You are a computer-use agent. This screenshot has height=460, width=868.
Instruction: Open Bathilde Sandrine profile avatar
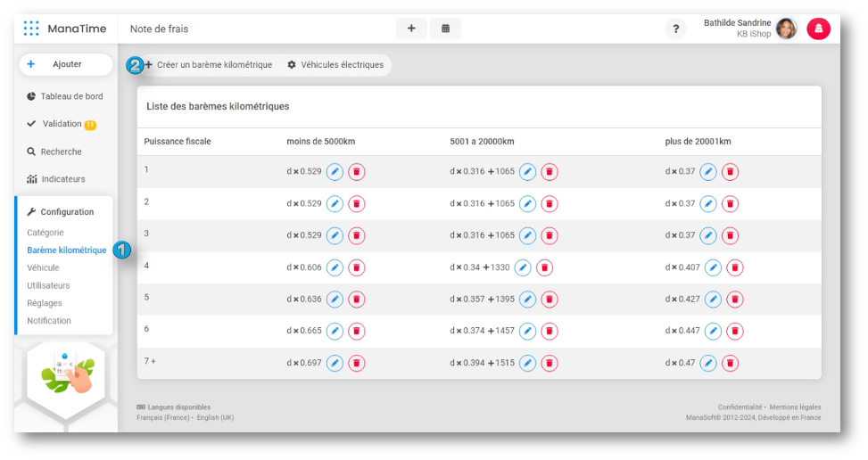click(786, 29)
